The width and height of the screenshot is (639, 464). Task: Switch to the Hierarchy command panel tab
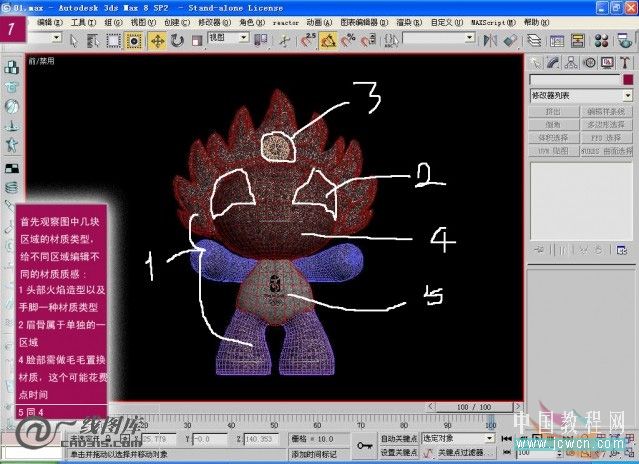pos(571,62)
